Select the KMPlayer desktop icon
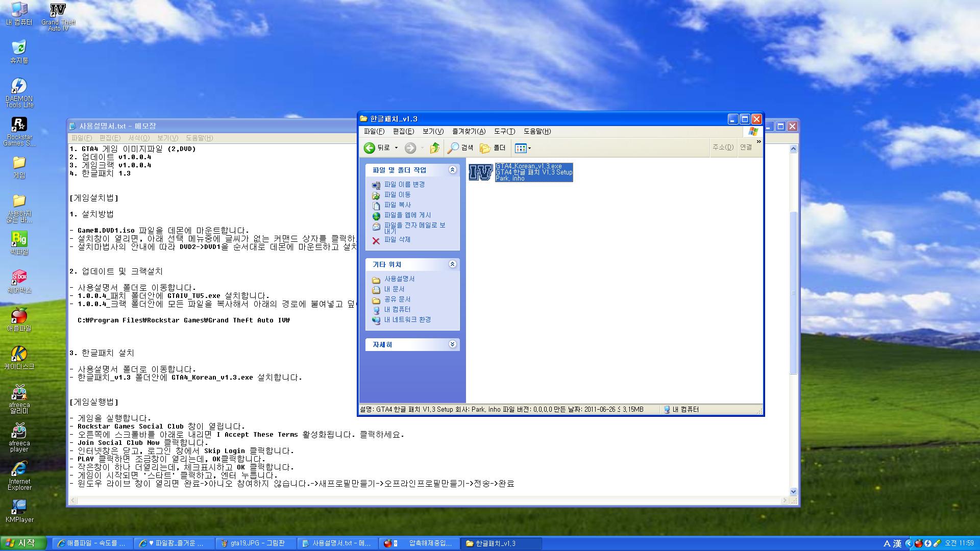 [19, 511]
